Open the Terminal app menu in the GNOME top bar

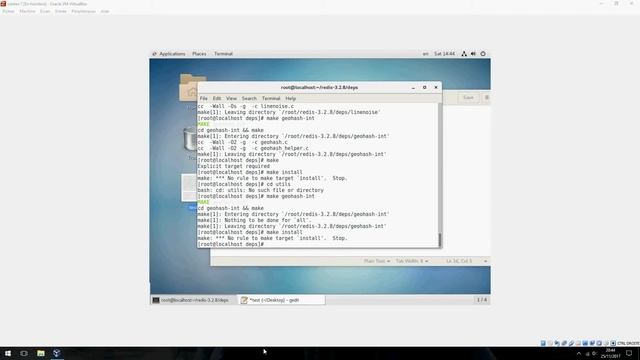(223, 54)
